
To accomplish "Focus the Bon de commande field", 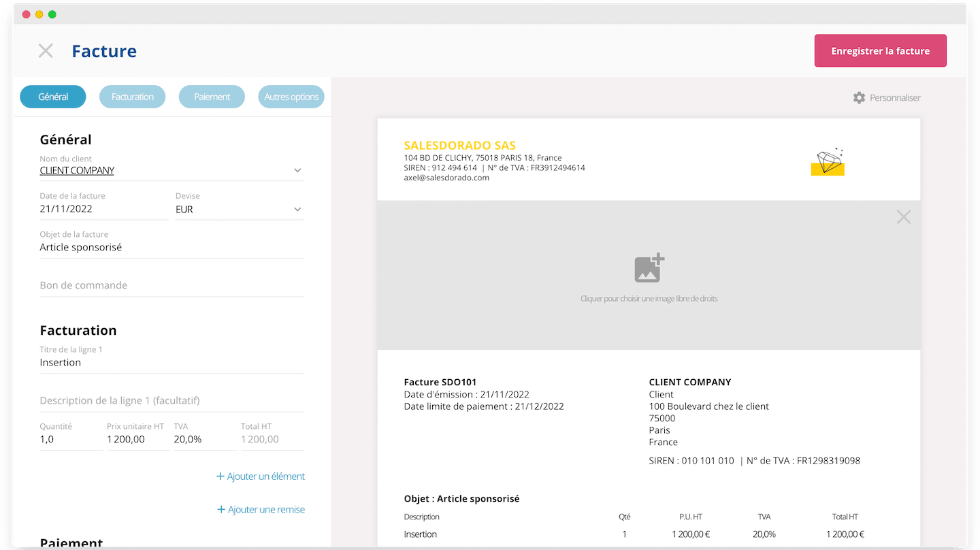I will pyautogui.click(x=172, y=285).
